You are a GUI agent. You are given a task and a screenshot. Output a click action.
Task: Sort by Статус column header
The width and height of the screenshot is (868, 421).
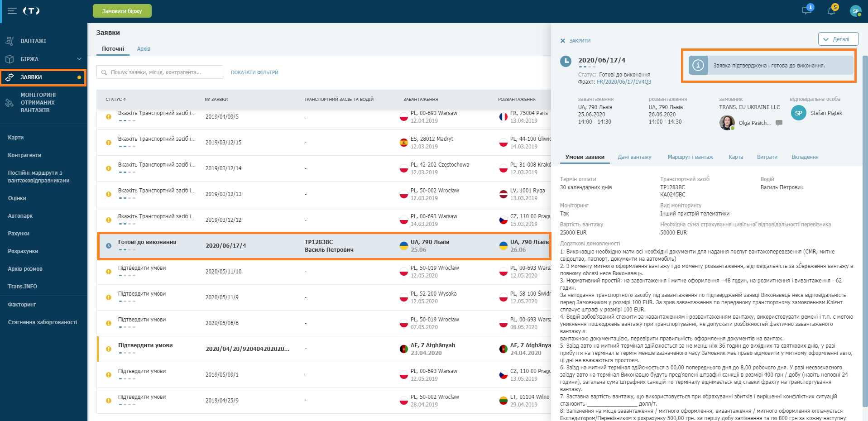pyautogui.click(x=116, y=99)
